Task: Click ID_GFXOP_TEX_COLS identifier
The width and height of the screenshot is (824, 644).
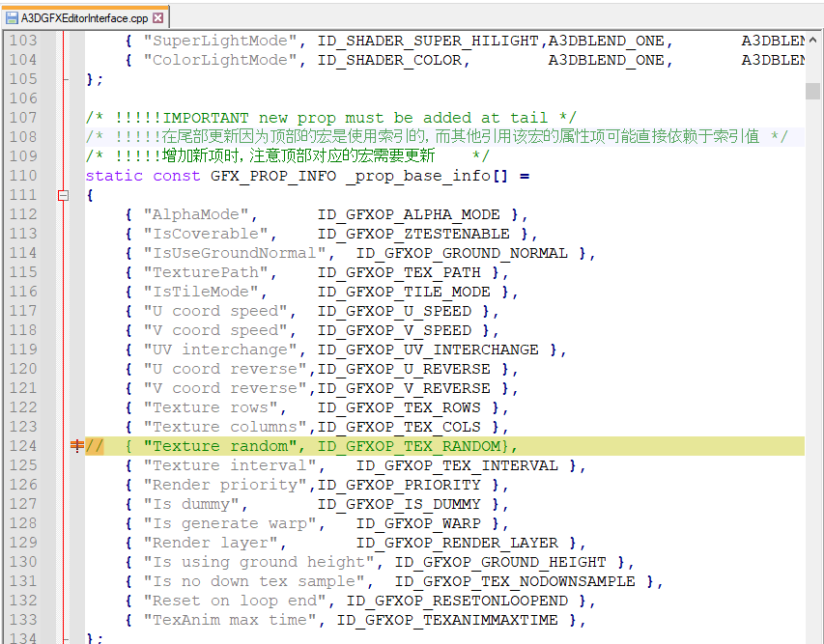Action: [x=399, y=427]
